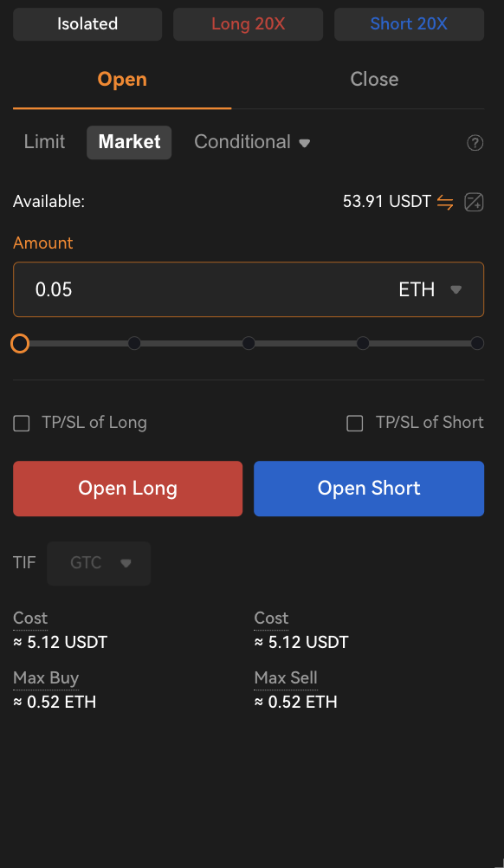Adjust Short 20X leverage
Viewport: 504px width, 868px height.
pos(409,23)
